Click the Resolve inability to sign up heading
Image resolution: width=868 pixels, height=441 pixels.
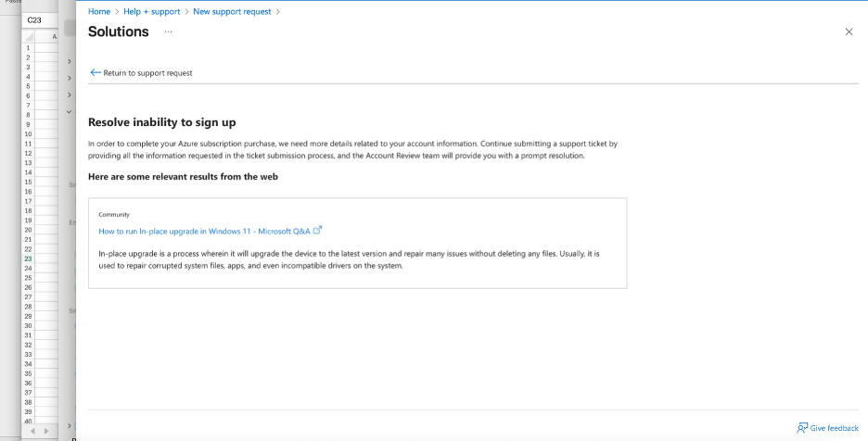coord(161,122)
